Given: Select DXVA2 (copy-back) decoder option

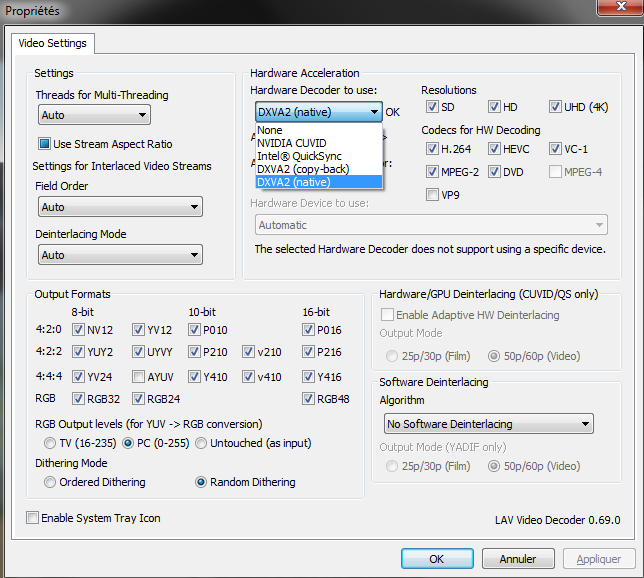Looking at the screenshot, I should pos(319,169).
